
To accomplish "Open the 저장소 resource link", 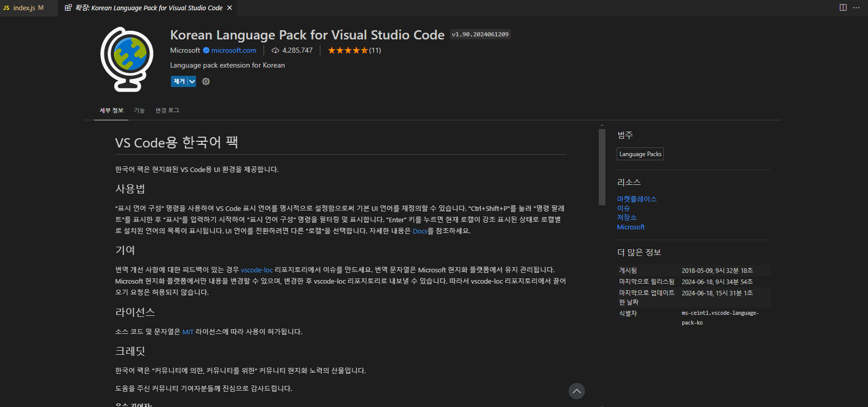I will point(627,218).
